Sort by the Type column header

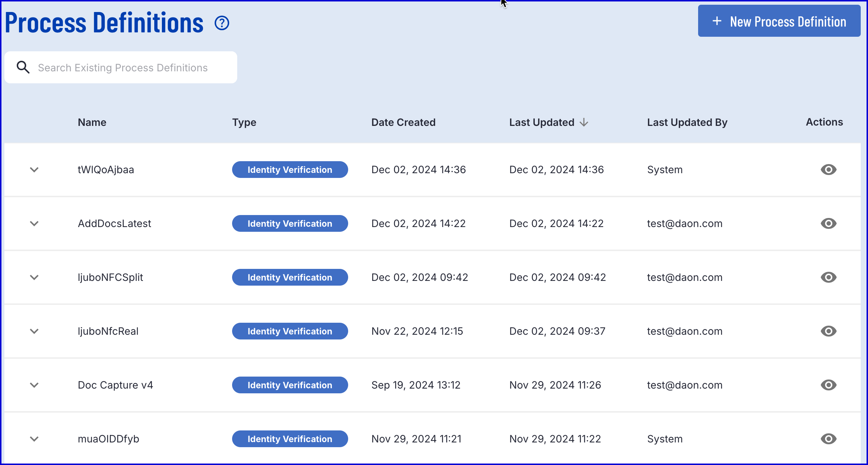point(244,122)
